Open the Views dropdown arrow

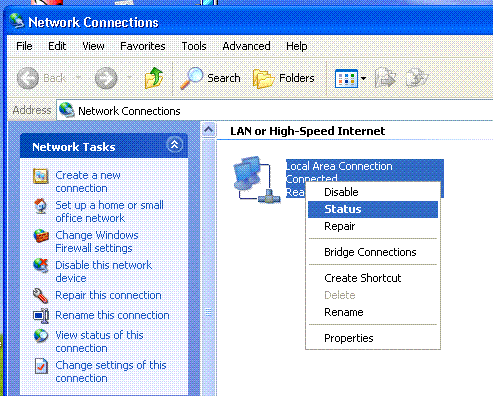(x=363, y=79)
